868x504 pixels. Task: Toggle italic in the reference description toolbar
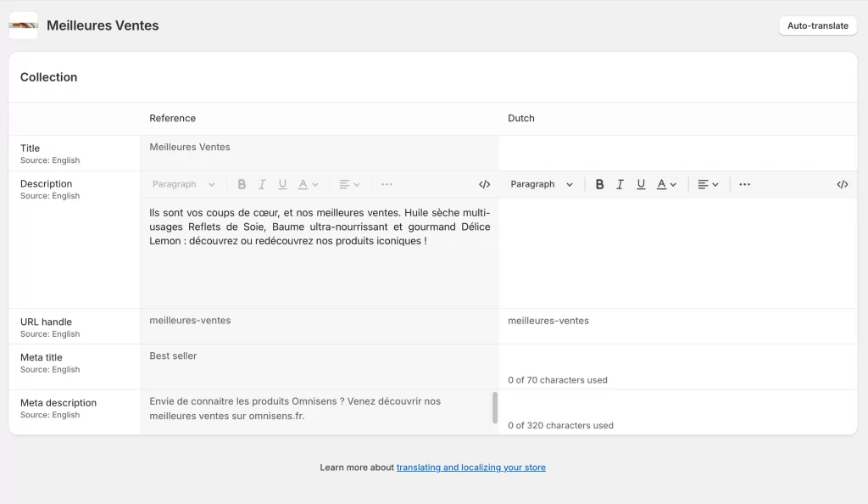[x=262, y=184]
